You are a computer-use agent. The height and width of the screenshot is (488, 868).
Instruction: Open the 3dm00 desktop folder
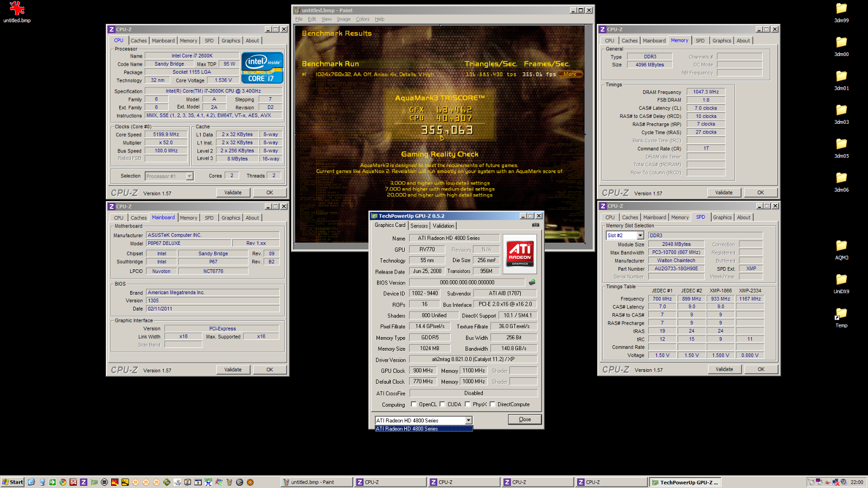(841, 46)
